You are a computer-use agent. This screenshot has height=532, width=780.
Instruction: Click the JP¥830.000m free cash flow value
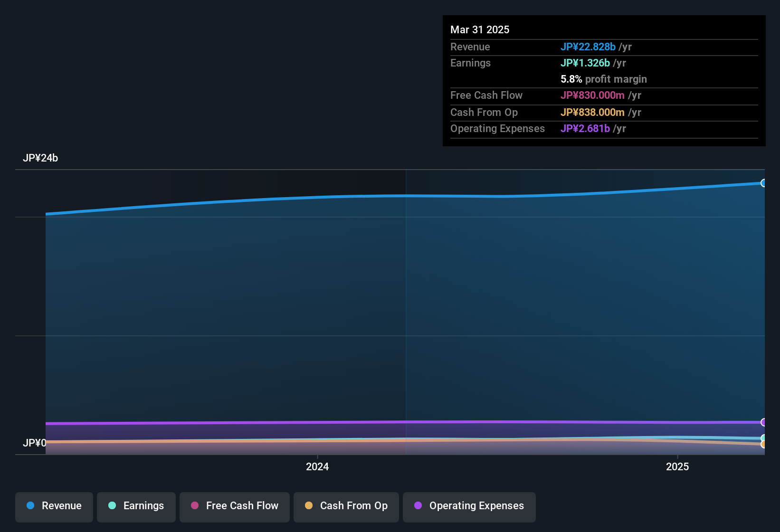[x=592, y=95]
